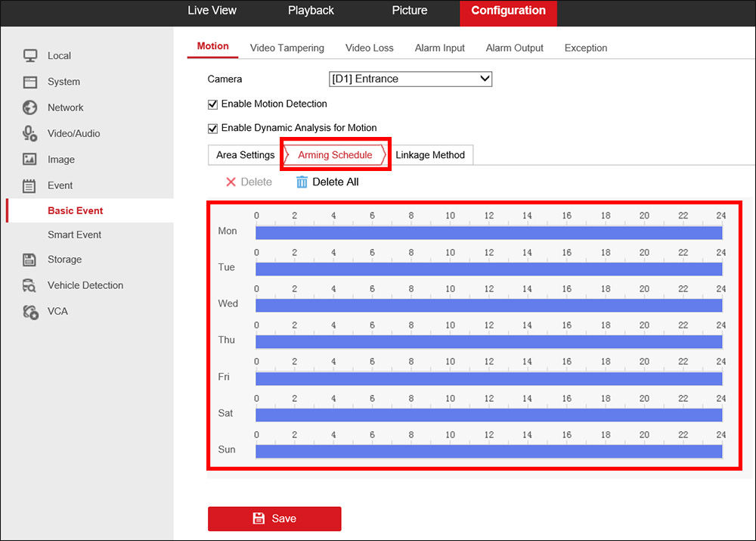Open the Network menu entry
Viewport: 756px width, 541px height.
pyautogui.click(x=66, y=107)
